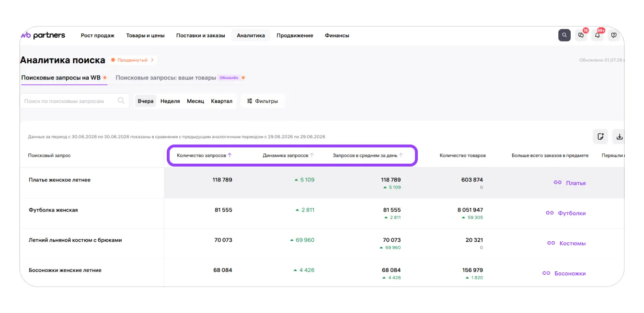This screenshot has height=313, width=644.
Task: Select Неделя period
Action: point(170,101)
